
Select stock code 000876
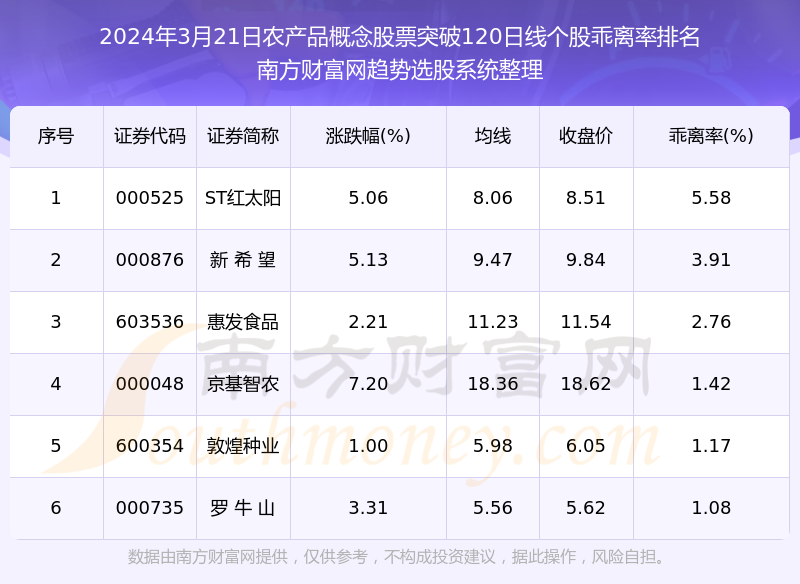coord(149,260)
